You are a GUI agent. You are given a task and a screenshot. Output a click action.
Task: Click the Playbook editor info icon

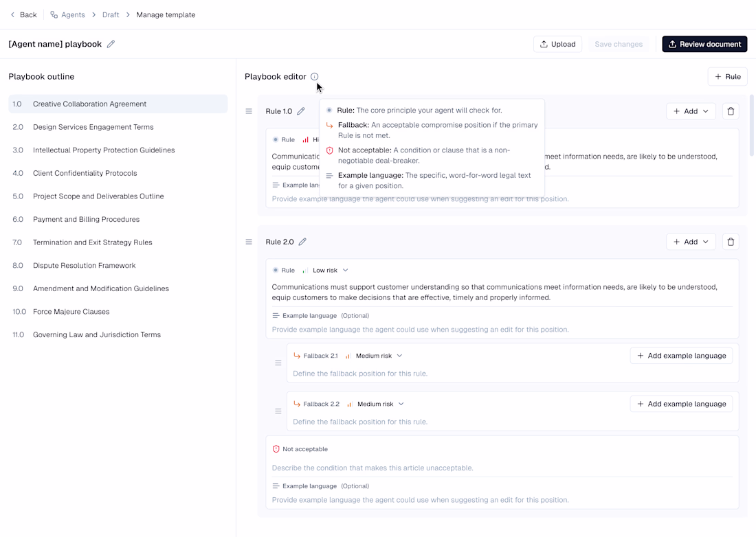click(314, 77)
